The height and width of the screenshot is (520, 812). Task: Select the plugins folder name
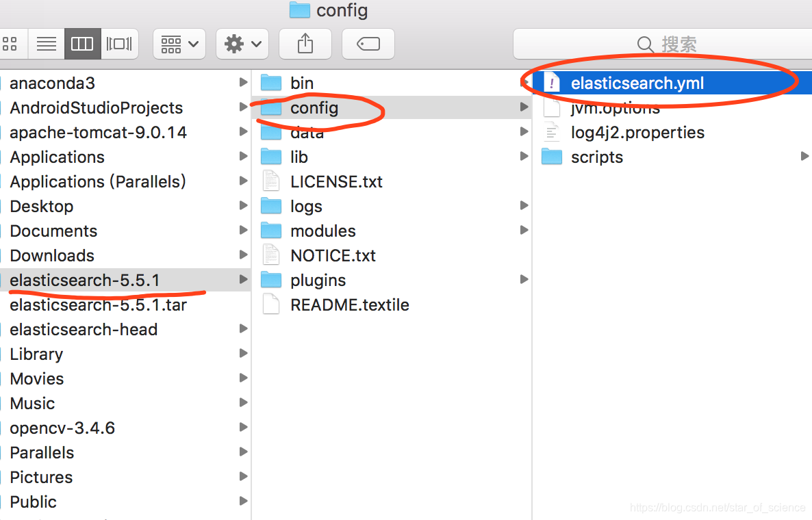click(x=318, y=281)
